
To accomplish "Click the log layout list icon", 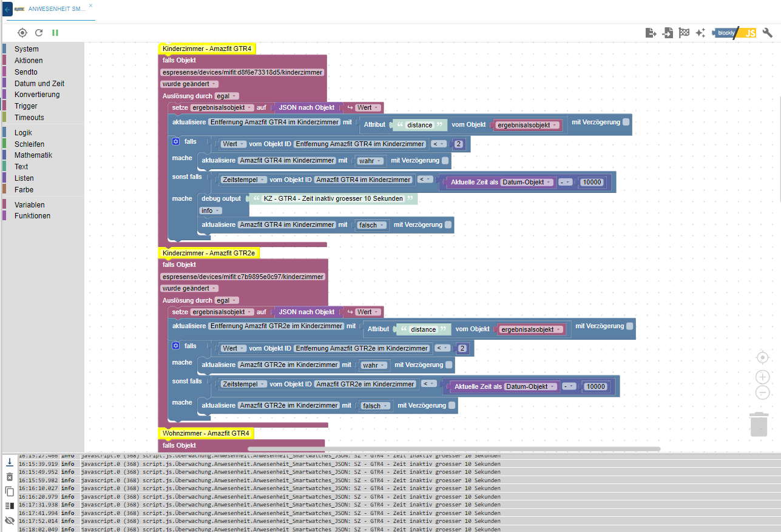I will point(10,506).
